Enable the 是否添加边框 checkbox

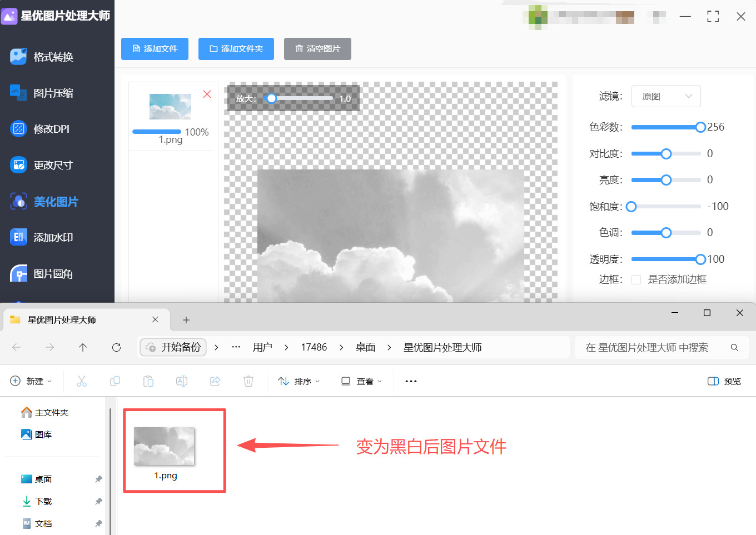(636, 279)
